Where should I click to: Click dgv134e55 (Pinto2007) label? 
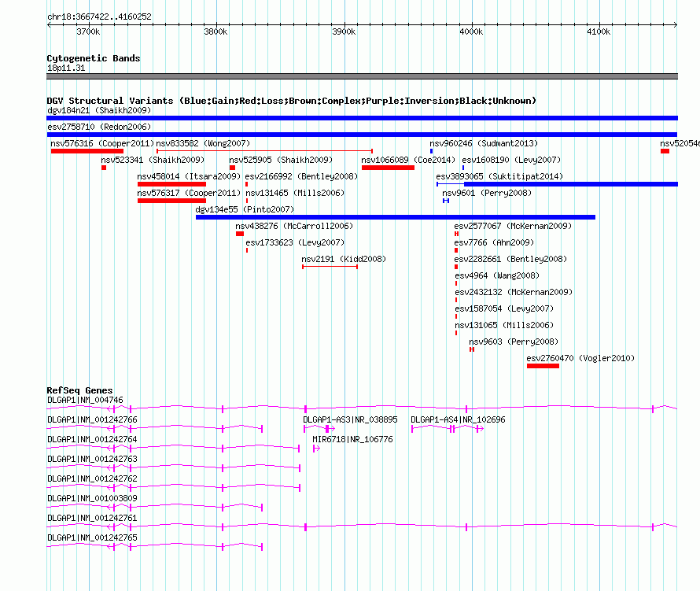point(245,209)
